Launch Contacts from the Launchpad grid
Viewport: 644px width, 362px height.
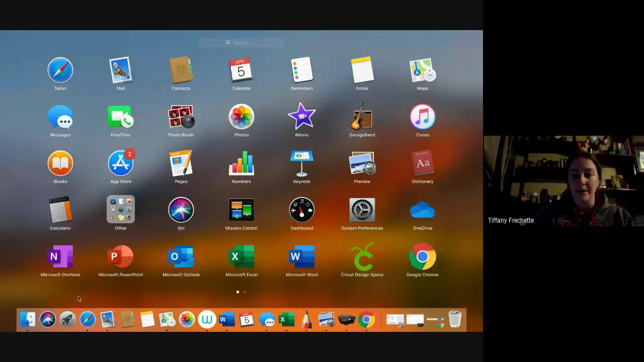pos(181,70)
